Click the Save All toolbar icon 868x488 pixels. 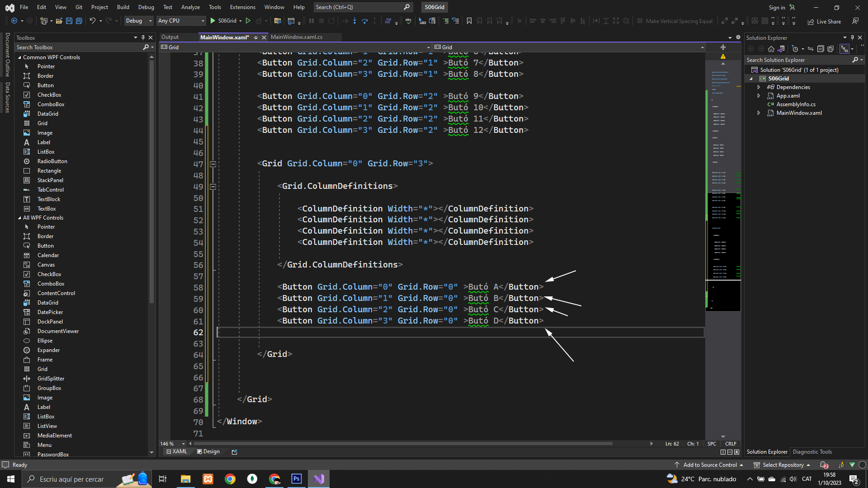click(x=79, y=21)
